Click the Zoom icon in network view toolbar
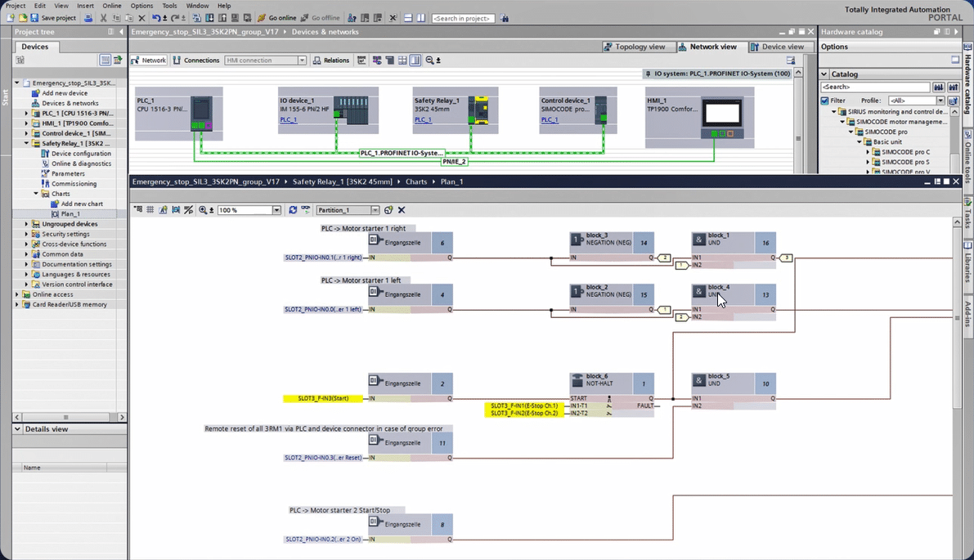974x560 pixels. [430, 60]
